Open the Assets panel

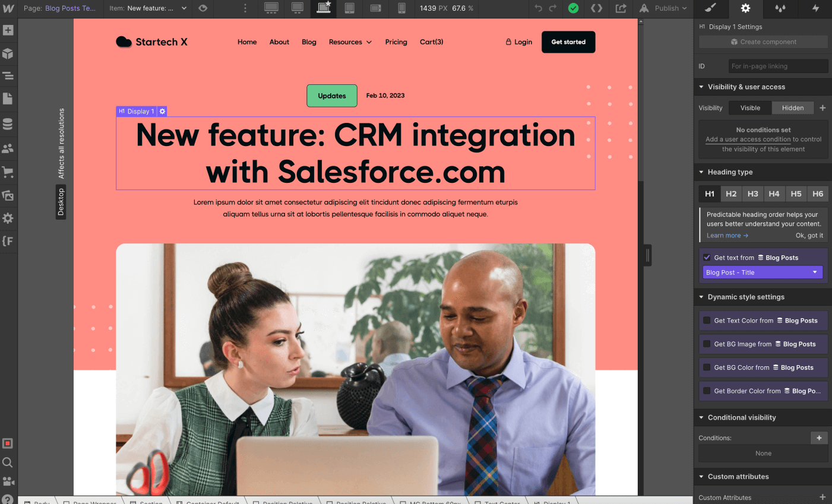(x=8, y=195)
